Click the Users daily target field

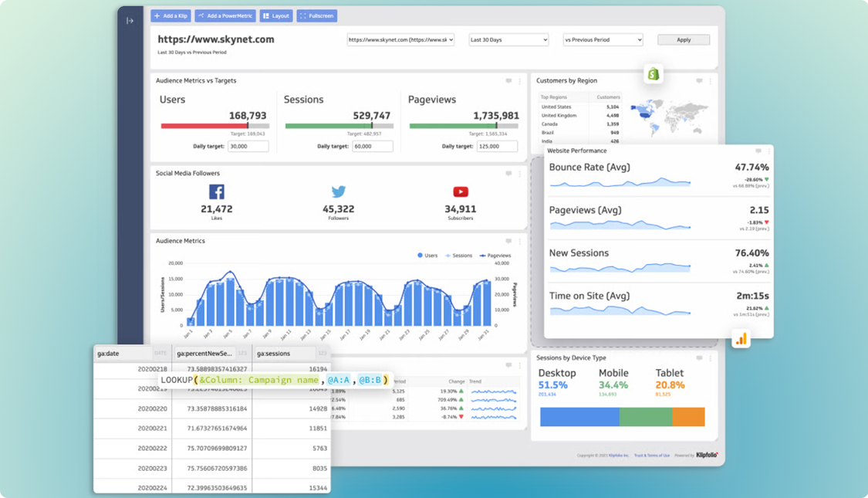pos(248,146)
